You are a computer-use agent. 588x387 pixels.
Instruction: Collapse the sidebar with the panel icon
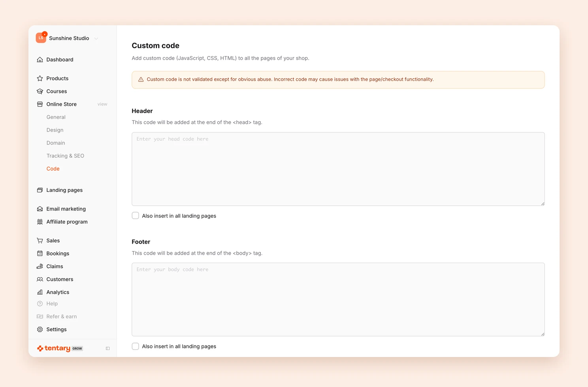[x=108, y=348]
